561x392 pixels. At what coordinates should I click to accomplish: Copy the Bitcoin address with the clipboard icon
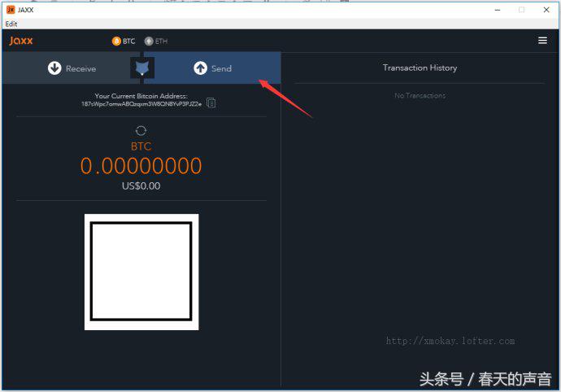tap(211, 103)
